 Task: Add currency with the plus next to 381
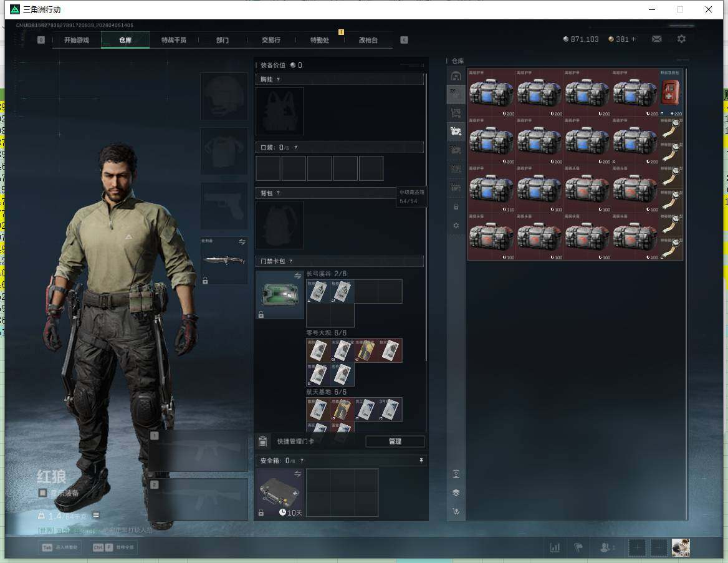click(633, 39)
